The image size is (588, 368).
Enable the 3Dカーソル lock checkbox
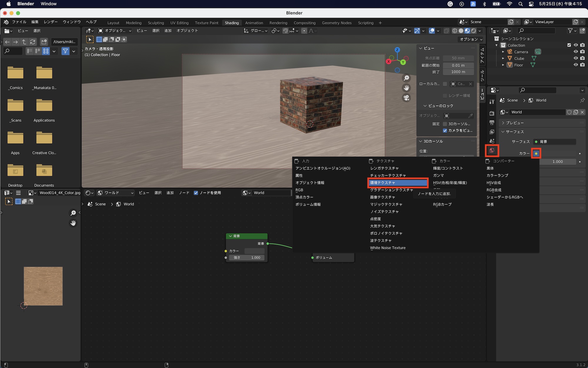point(445,124)
